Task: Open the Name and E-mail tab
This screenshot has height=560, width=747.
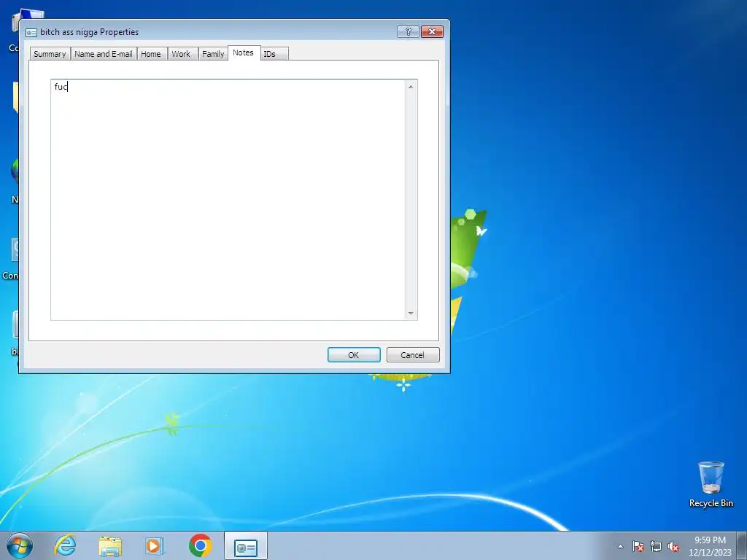Action: tap(104, 54)
